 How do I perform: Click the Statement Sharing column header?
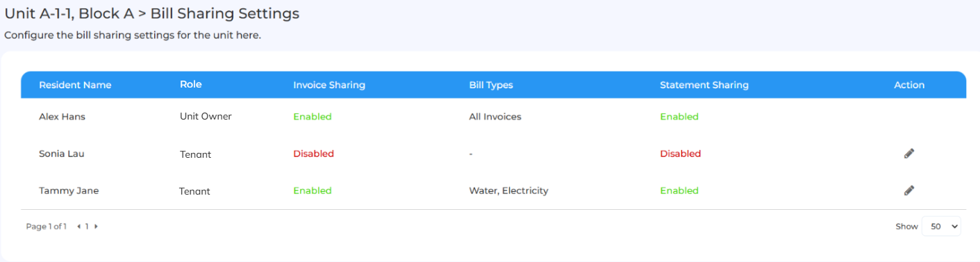(704, 85)
